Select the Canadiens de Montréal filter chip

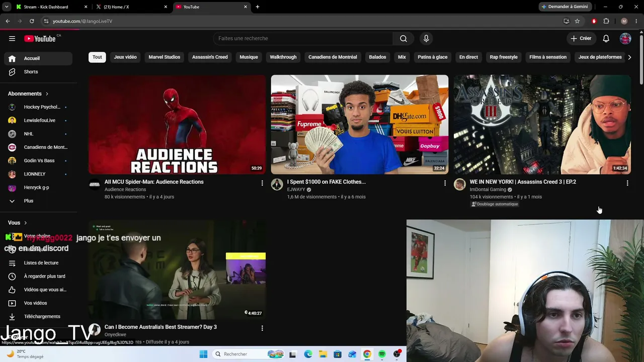click(x=333, y=57)
